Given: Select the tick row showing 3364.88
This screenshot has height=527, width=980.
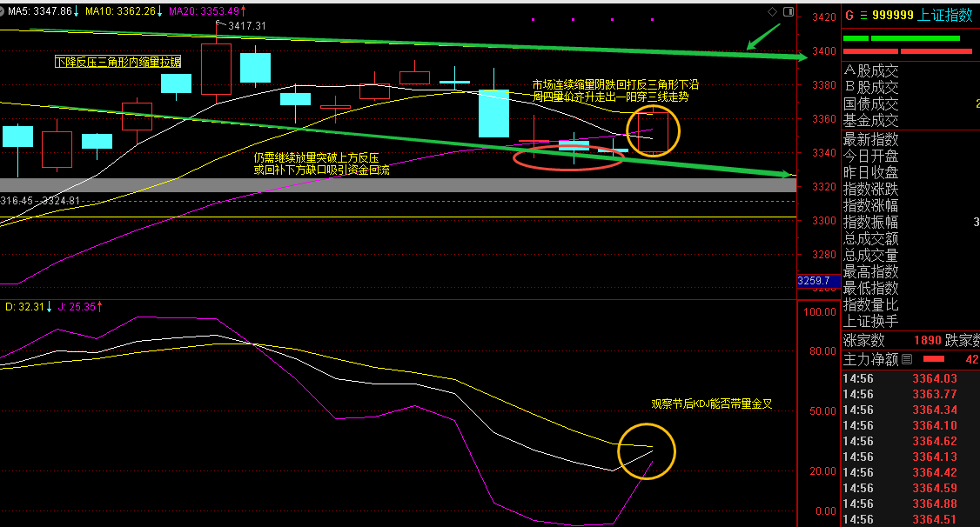Looking at the screenshot, I should (x=910, y=504).
